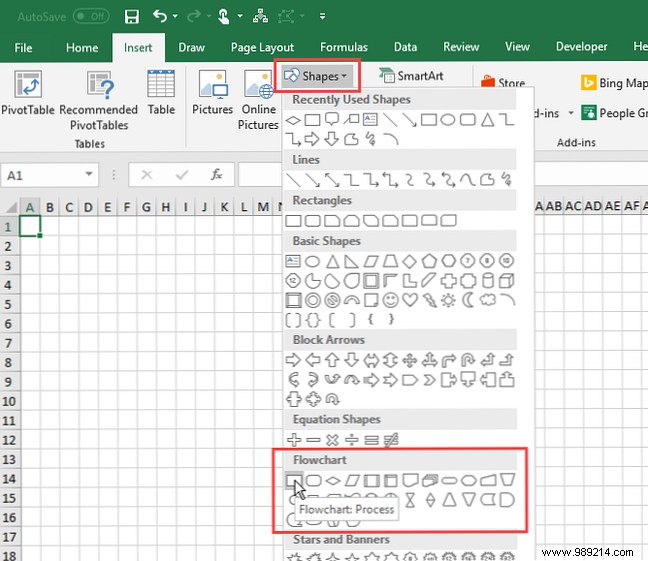Select column D header
This screenshot has height=561, width=648.
[88, 207]
